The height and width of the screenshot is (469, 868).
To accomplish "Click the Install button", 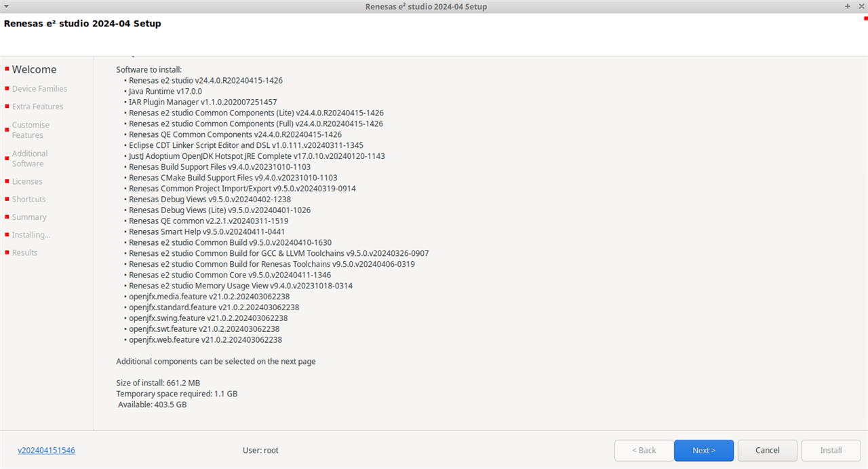I will pyautogui.click(x=831, y=450).
